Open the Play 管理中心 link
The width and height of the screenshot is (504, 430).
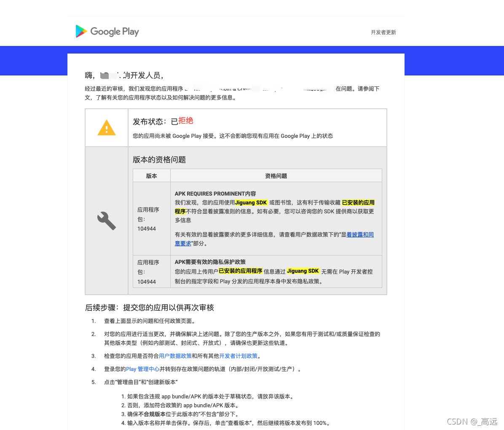coord(143,369)
